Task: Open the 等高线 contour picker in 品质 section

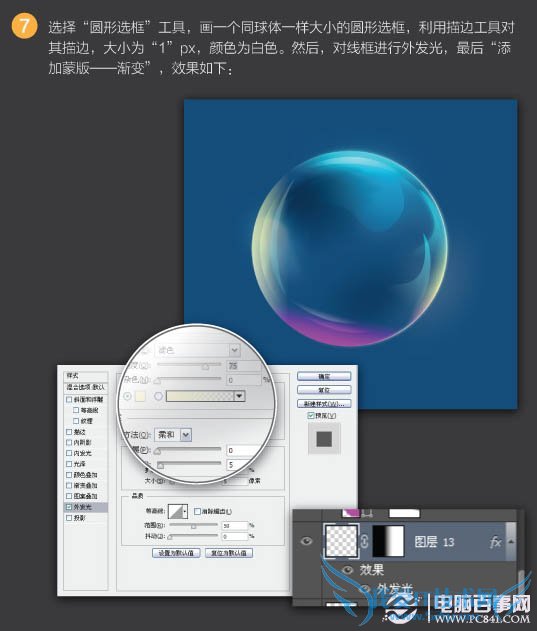Action: (175, 511)
